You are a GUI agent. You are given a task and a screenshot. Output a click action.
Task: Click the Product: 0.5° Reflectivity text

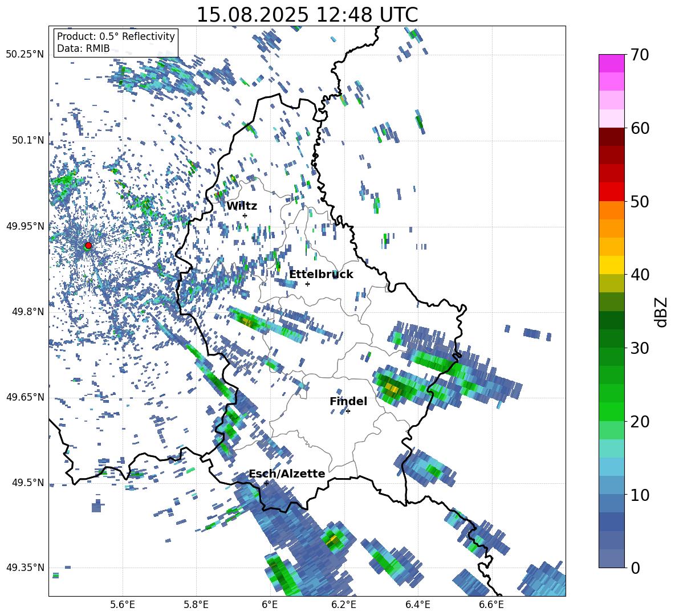(x=116, y=36)
